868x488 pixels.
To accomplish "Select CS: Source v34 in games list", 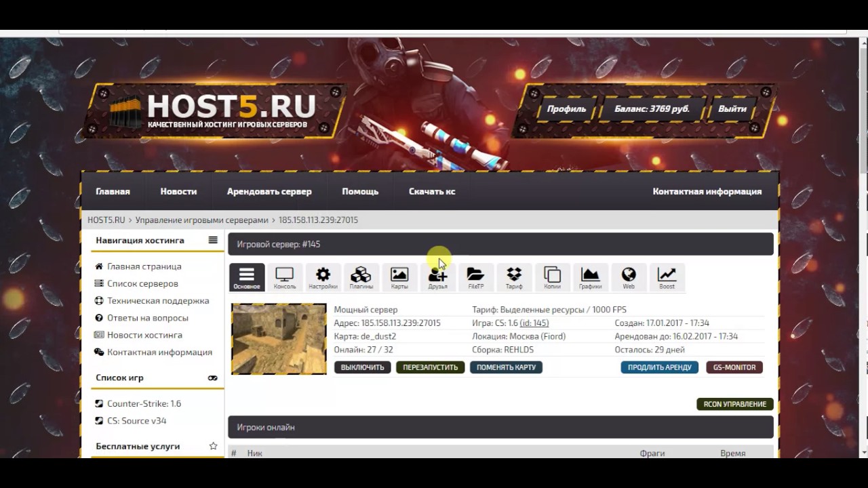I will 136,421.
